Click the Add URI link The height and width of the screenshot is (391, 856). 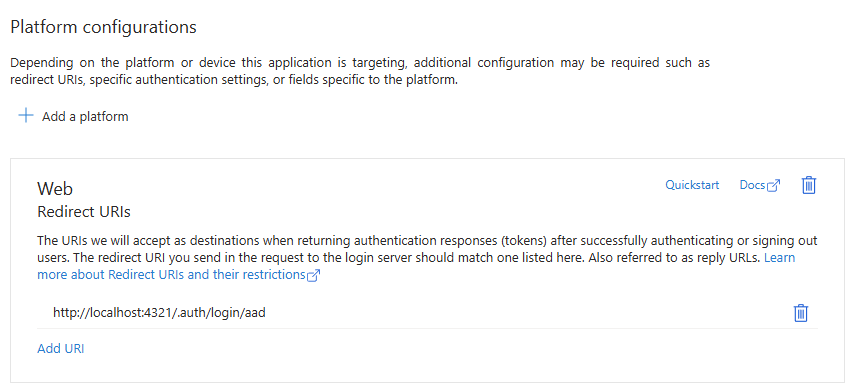coord(61,348)
